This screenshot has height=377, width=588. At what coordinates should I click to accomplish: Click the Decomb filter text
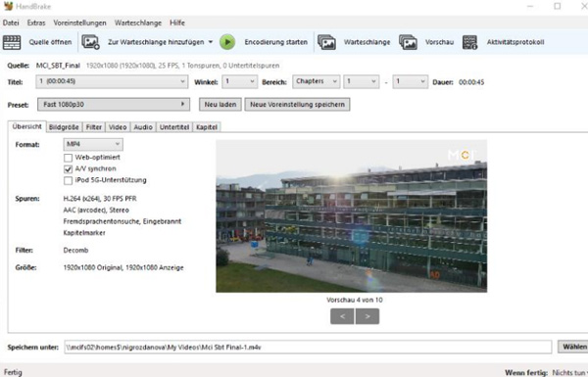(x=75, y=250)
